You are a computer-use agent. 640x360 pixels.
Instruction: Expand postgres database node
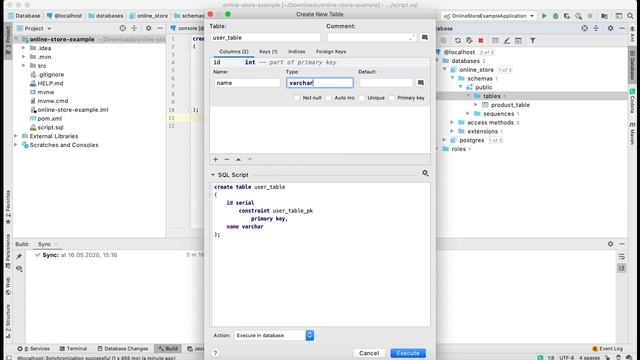(444, 140)
